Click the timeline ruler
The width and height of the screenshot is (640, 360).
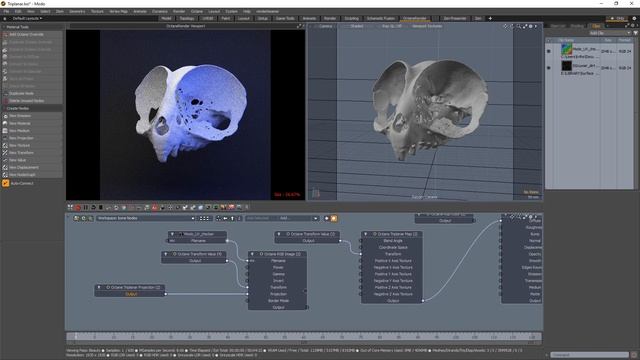point(304,337)
